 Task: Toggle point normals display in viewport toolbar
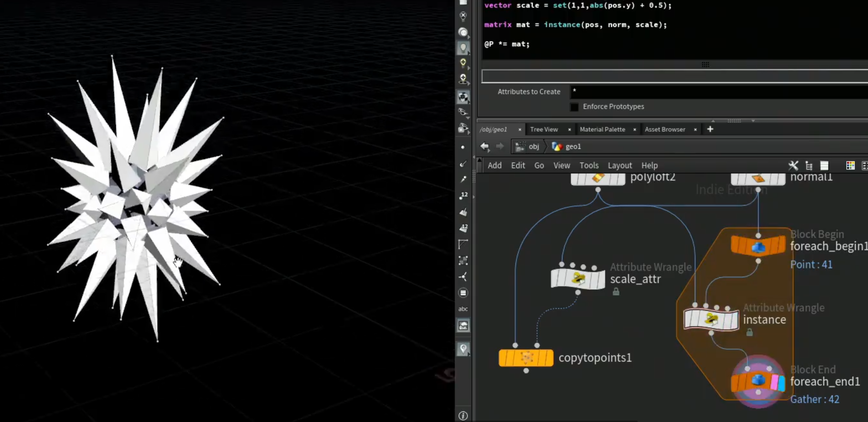463,164
